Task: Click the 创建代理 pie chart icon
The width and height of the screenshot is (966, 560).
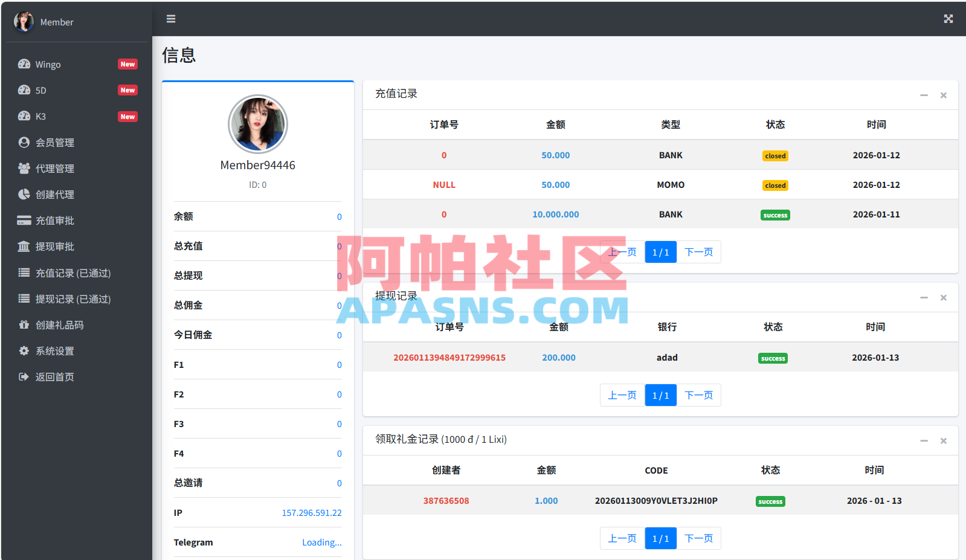Action: point(24,194)
